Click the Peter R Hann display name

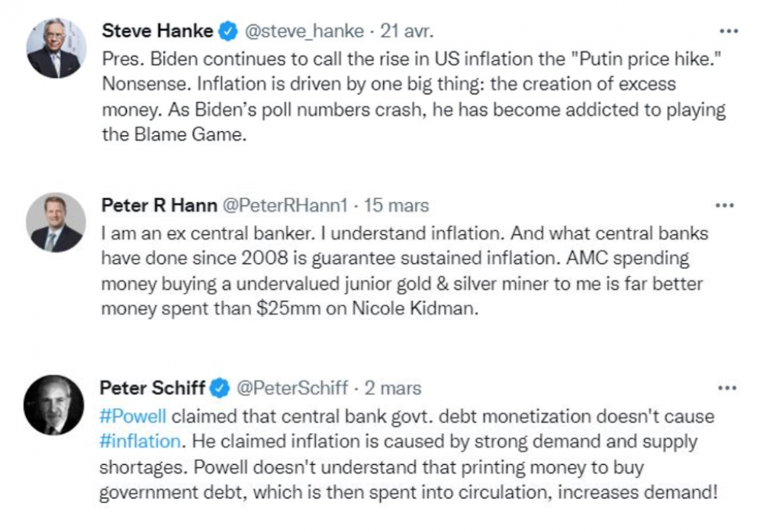click(x=159, y=205)
